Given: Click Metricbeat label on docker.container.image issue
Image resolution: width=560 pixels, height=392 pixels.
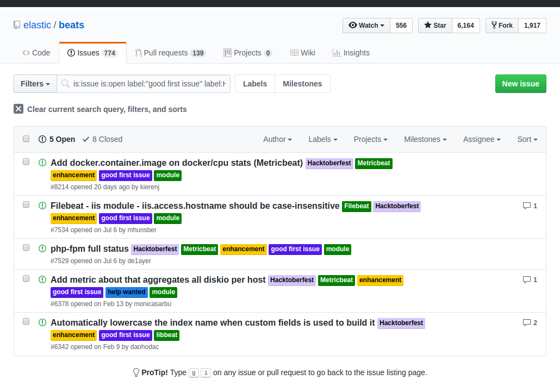Looking at the screenshot, I should pyautogui.click(x=374, y=163).
